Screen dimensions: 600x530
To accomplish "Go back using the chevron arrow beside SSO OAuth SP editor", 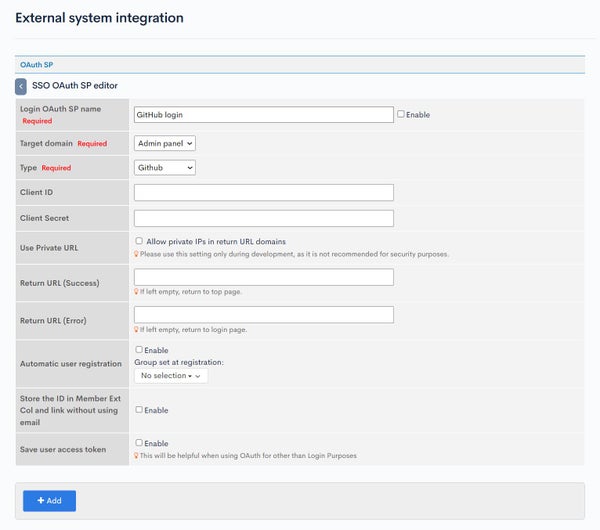I will (x=21, y=86).
